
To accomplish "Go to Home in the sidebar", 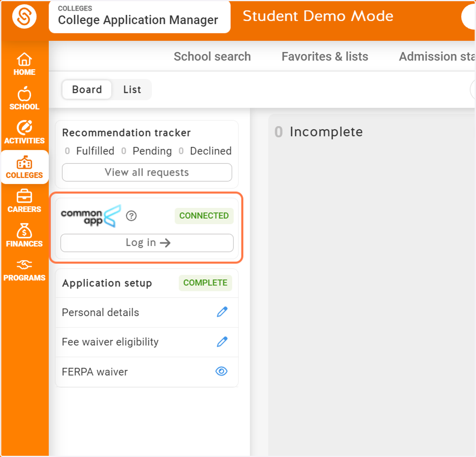I will click(24, 64).
